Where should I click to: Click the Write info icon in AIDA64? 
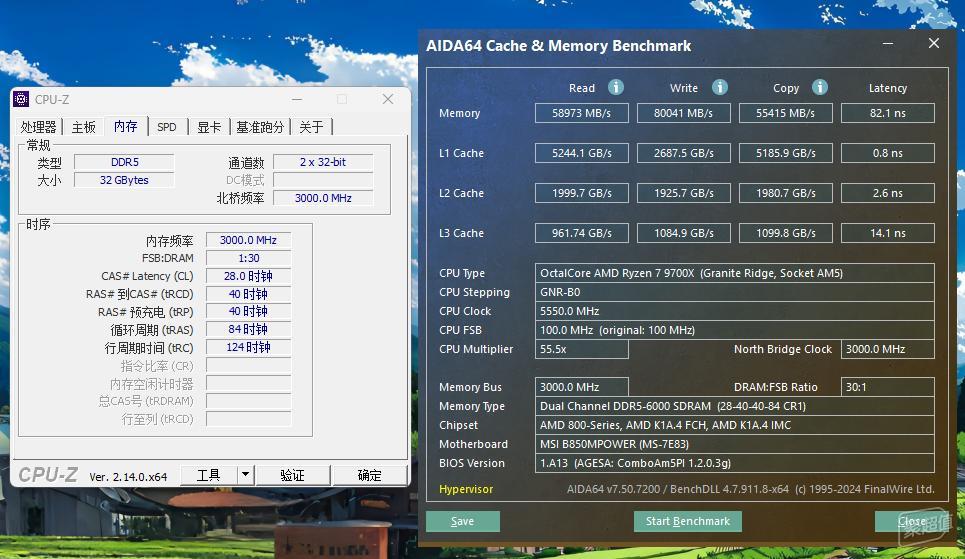point(719,87)
